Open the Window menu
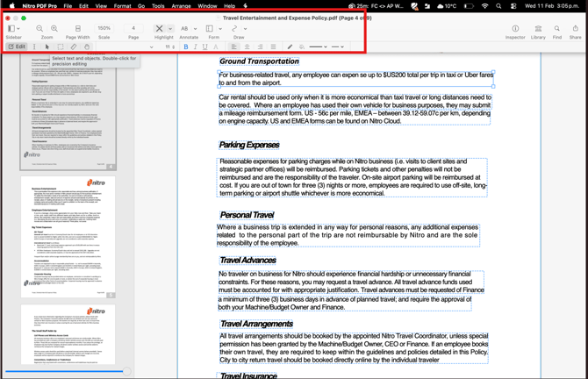The height and width of the screenshot is (379, 588). pos(207,6)
